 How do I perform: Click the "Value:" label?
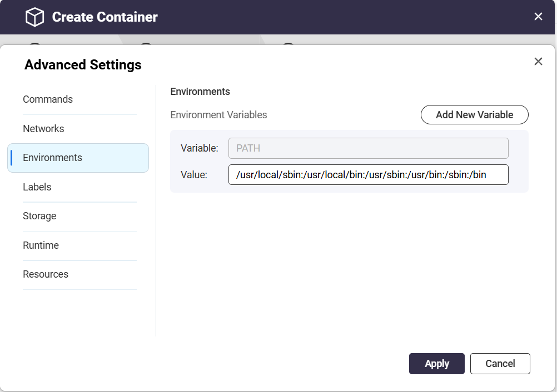(x=194, y=175)
